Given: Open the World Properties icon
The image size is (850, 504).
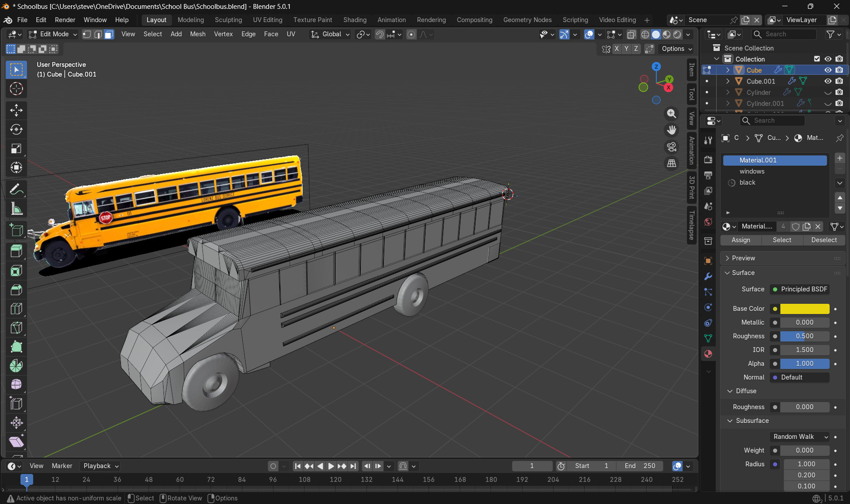Looking at the screenshot, I should (x=708, y=222).
